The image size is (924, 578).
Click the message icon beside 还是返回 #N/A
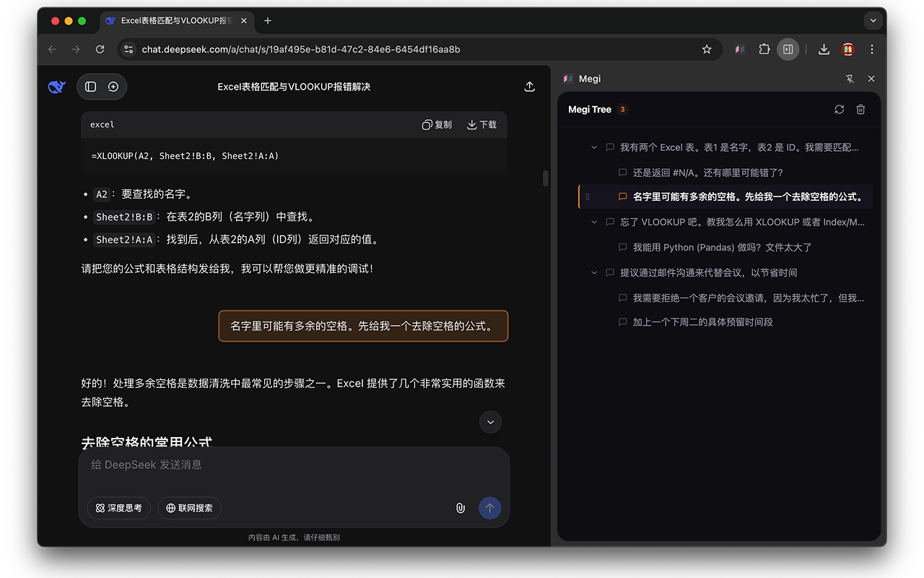pyautogui.click(x=622, y=173)
